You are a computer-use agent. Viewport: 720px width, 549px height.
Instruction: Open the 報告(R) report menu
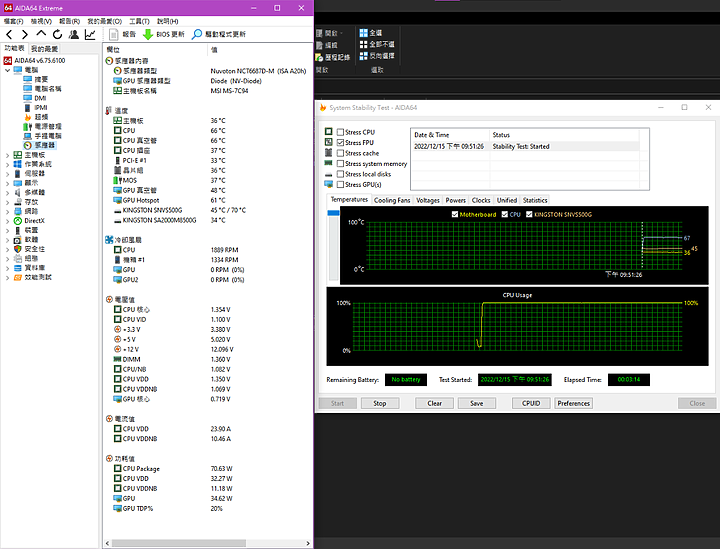pos(69,21)
